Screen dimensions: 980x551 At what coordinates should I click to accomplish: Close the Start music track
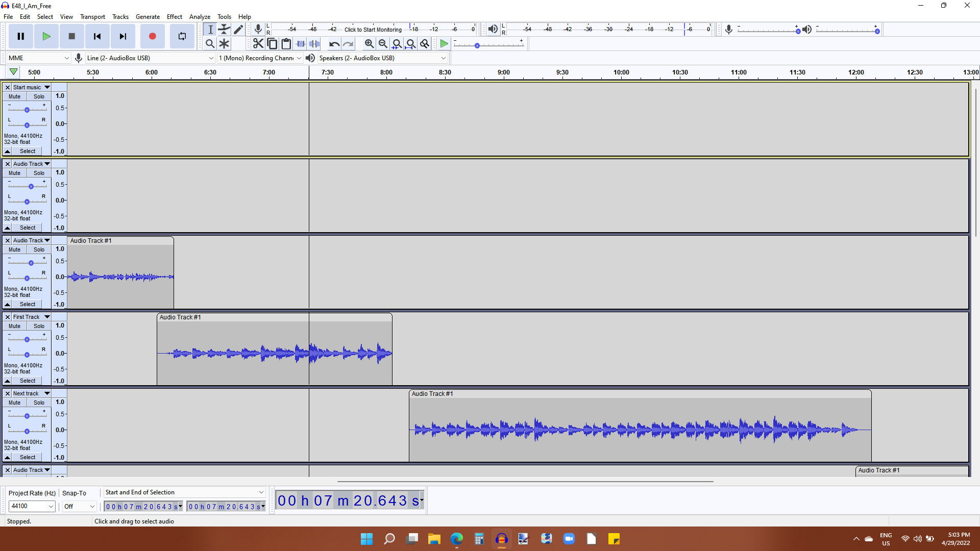pos(8,87)
